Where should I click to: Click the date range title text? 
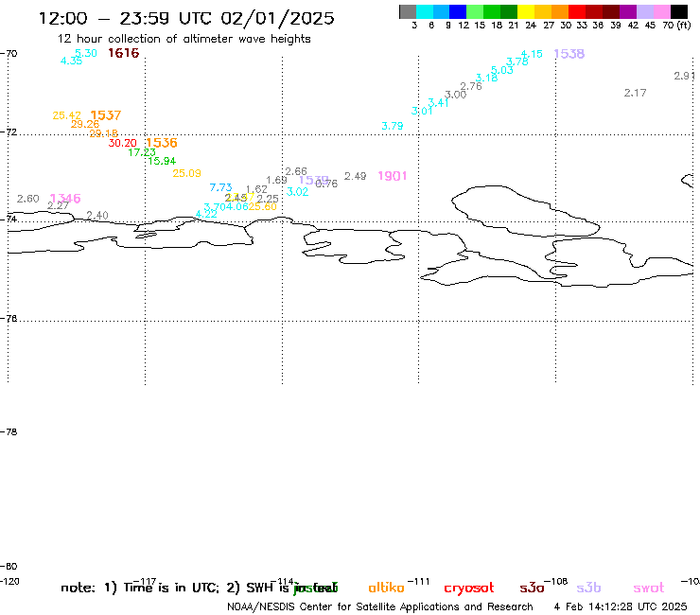[186, 18]
